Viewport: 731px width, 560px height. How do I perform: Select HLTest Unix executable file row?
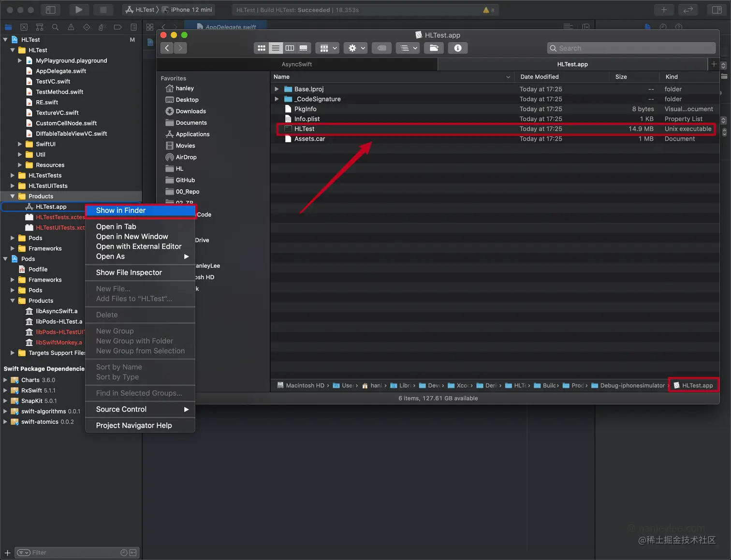[x=496, y=129]
